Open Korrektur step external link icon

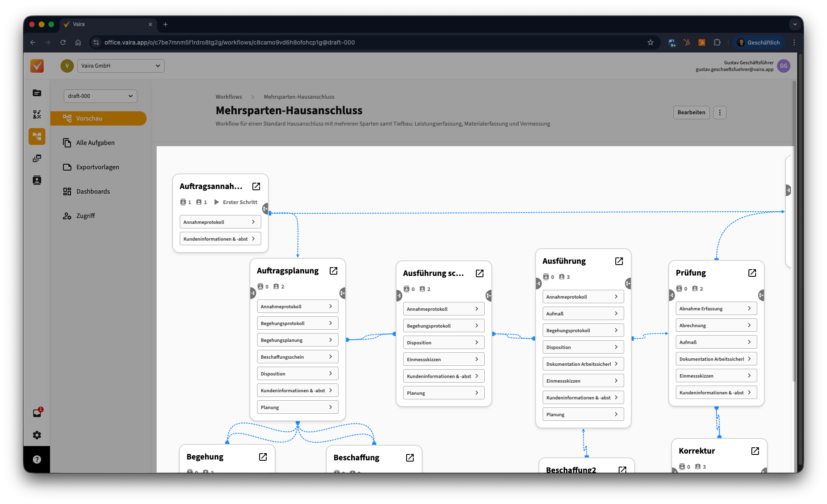click(755, 451)
